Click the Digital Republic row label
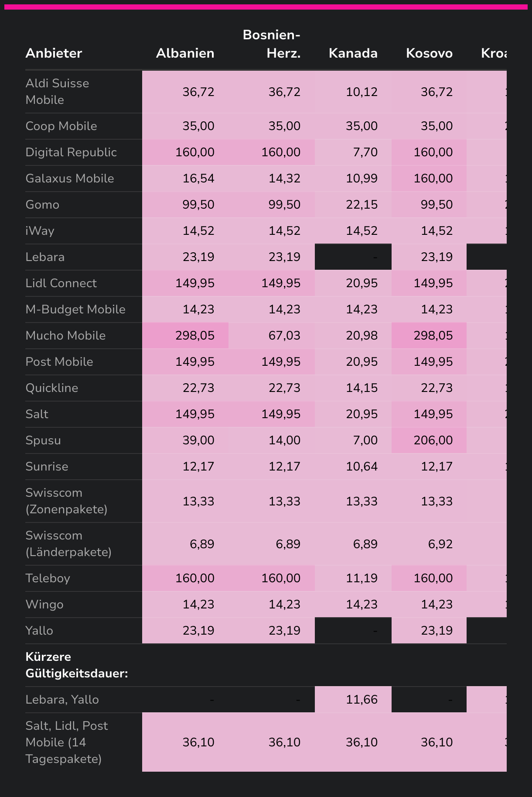Image resolution: width=532 pixels, height=797 pixels. click(x=71, y=152)
